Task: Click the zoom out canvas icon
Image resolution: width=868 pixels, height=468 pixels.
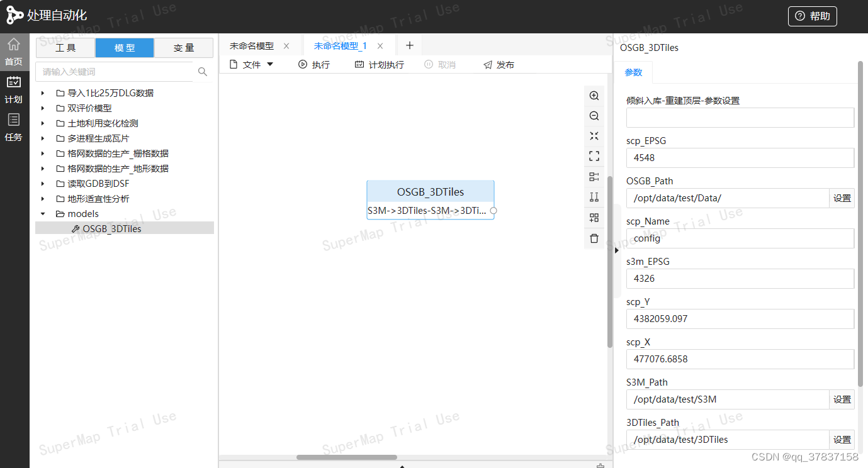Action: pyautogui.click(x=594, y=116)
